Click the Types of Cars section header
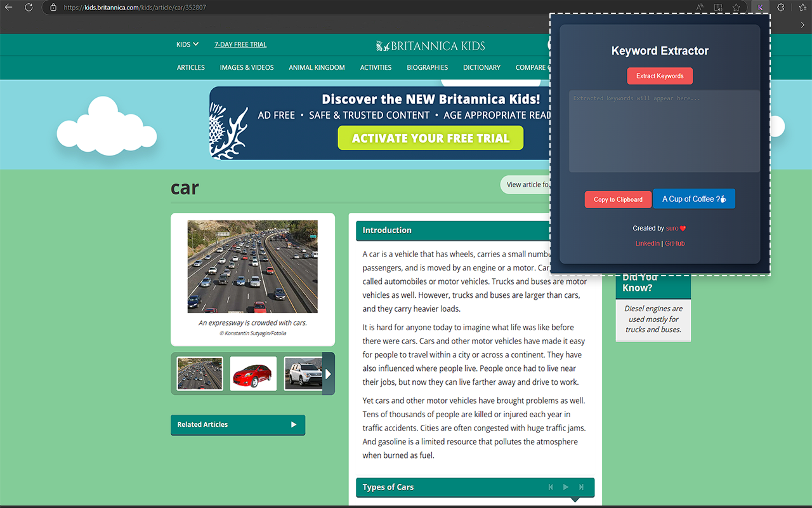The height and width of the screenshot is (508, 812). click(475, 487)
